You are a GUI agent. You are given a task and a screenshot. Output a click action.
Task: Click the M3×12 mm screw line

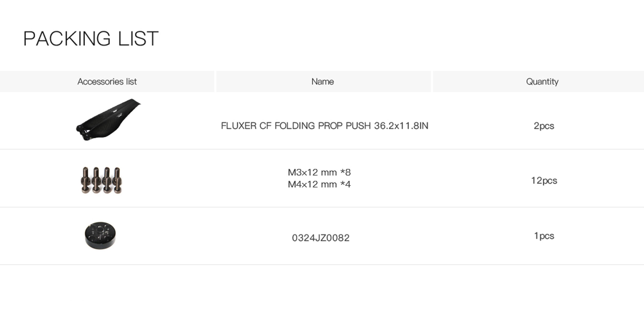point(319,172)
